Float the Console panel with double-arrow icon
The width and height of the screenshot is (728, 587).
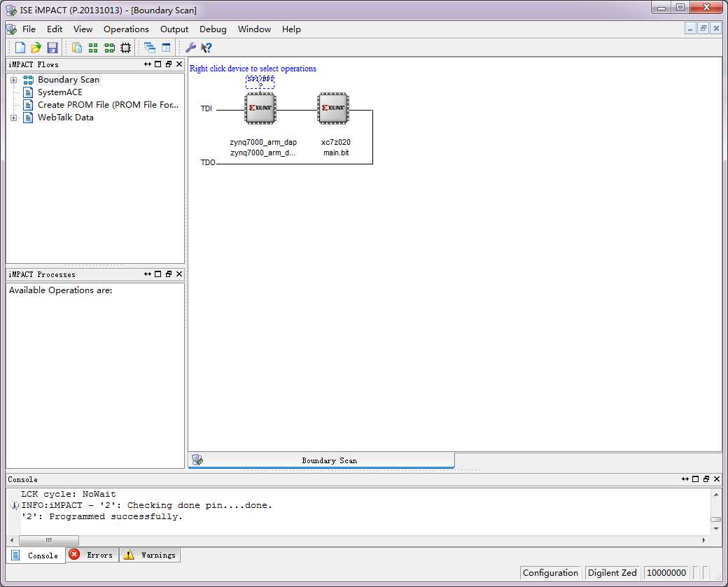[x=685, y=479]
